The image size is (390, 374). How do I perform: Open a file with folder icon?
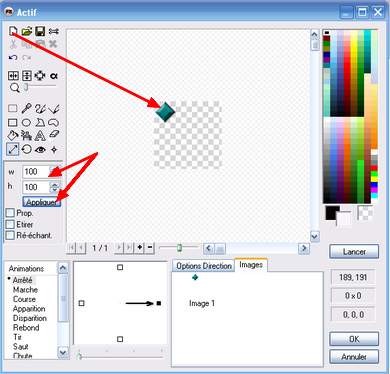tap(26, 31)
